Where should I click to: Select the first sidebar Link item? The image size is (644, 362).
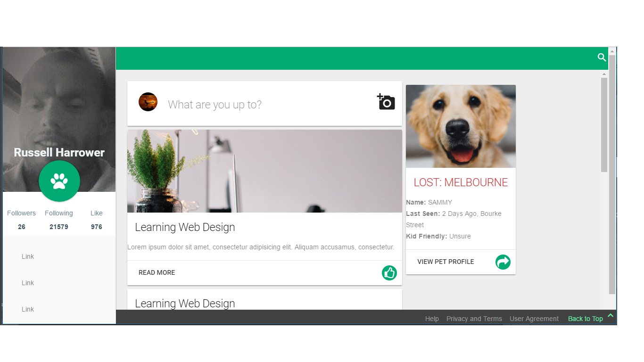click(28, 256)
